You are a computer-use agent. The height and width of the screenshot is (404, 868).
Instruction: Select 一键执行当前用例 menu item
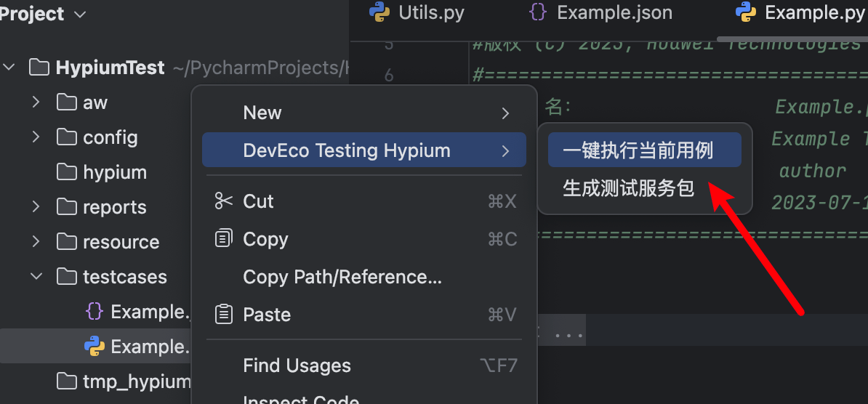tap(638, 150)
